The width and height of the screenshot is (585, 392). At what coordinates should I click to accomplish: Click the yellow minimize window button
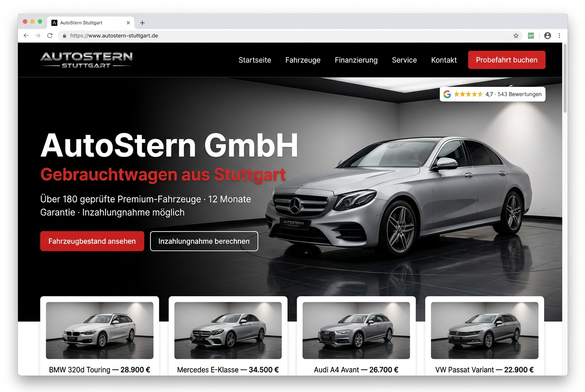point(32,22)
